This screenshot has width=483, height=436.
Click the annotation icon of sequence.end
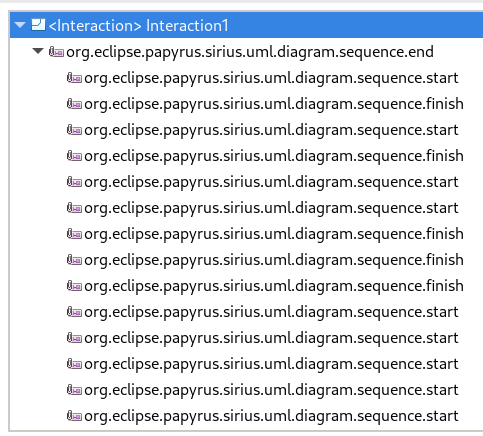point(56,52)
